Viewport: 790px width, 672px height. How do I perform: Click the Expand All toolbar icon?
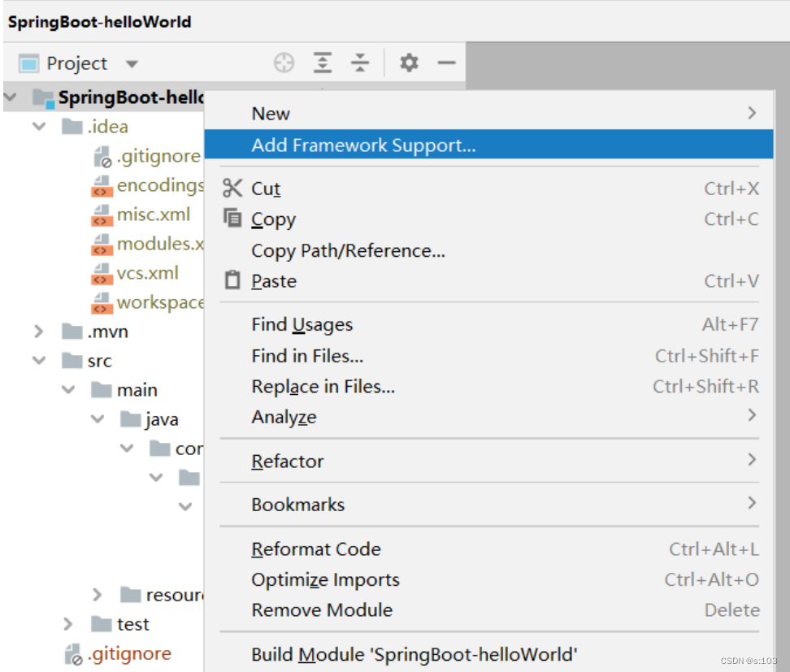[x=323, y=63]
